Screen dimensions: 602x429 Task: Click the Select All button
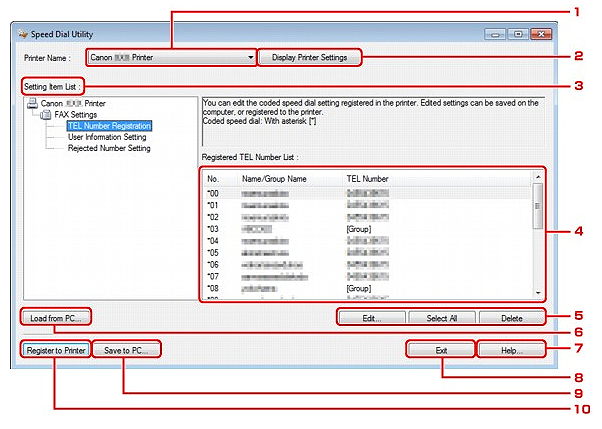[x=441, y=317]
